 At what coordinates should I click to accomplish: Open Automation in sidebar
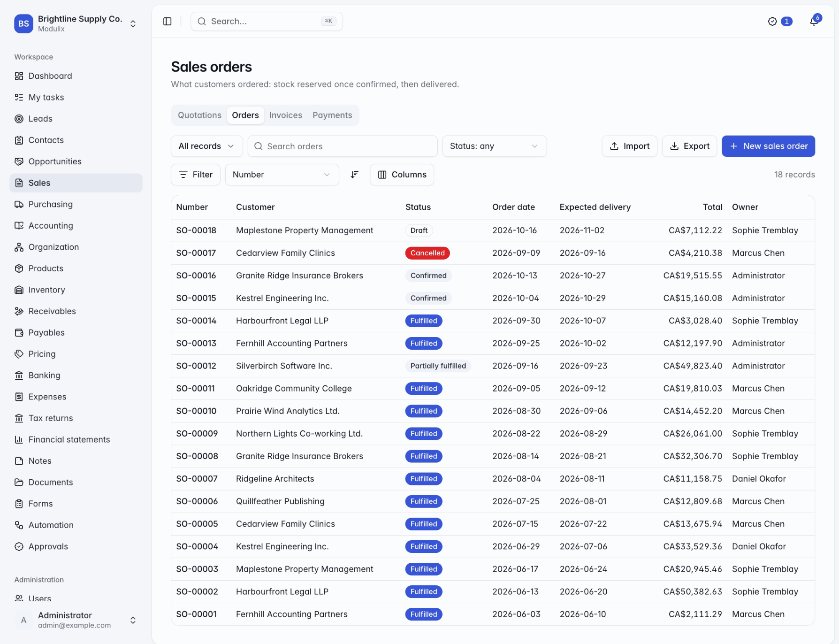pyautogui.click(x=76, y=525)
